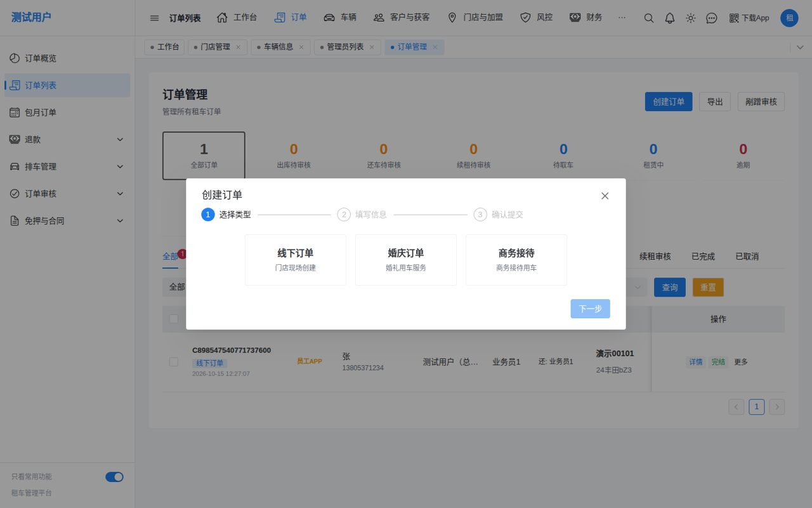Open 财务 in top navigation

click(586, 18)
